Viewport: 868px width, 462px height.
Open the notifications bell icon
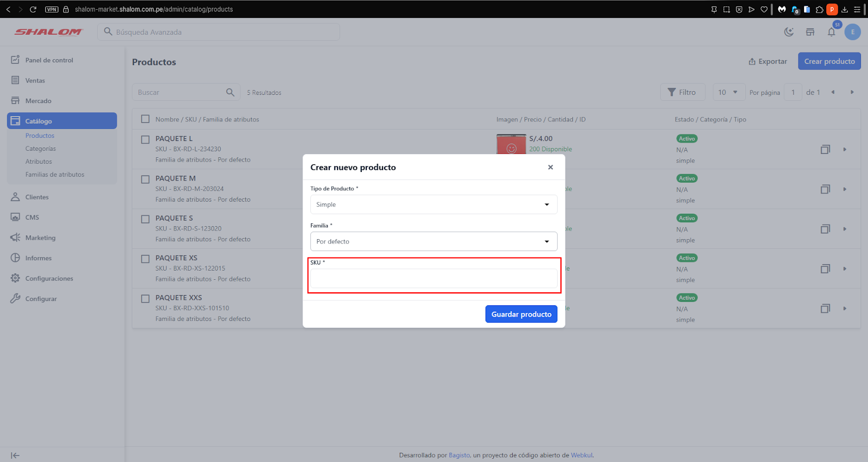(831, 32)
